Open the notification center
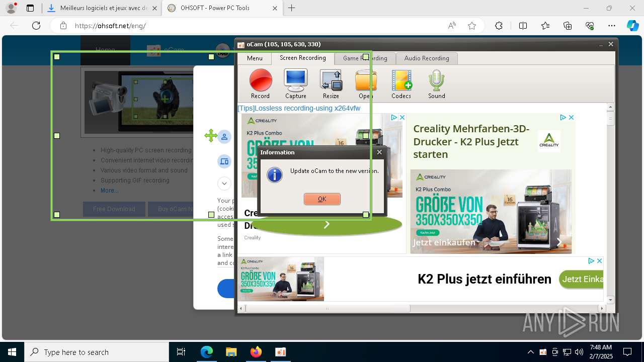Image resolution: width=644 pixels, height=362 pixels. (627, 352)
